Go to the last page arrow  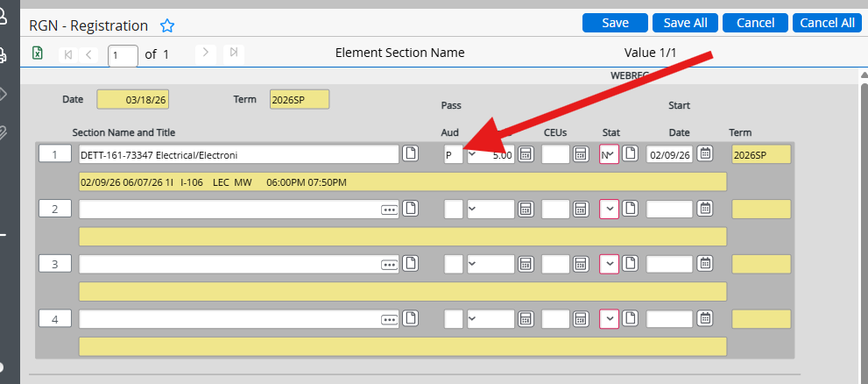point(233,53)
